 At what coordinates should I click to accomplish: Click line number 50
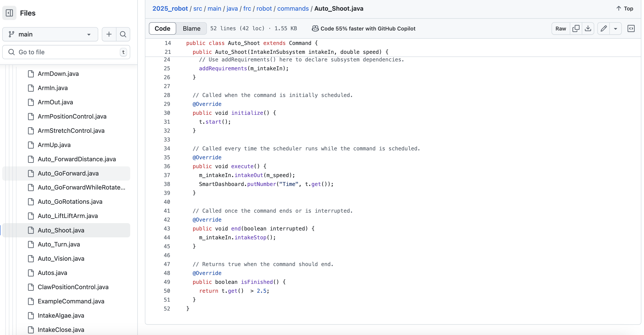167,291
